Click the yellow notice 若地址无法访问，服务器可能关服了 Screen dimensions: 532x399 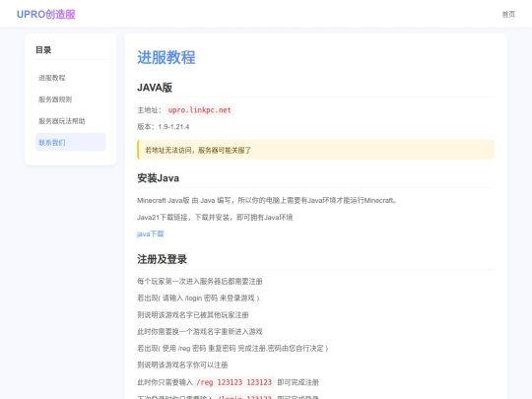(x=315, y=150)
